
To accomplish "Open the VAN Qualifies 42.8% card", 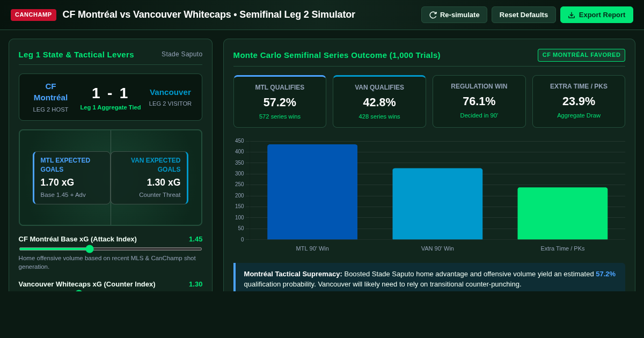I will click(379, 101).
